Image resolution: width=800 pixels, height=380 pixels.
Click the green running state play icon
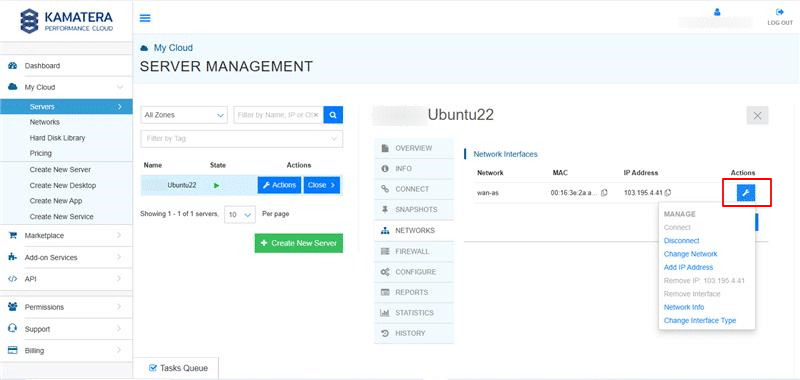[x=216, y=186]
